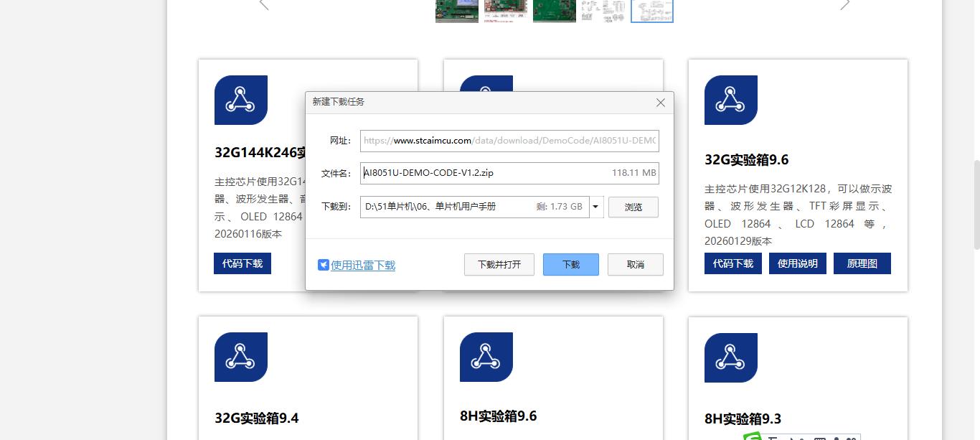Click 代码下载 on the 32G实验箱9.6 card

tap(732, 263)
